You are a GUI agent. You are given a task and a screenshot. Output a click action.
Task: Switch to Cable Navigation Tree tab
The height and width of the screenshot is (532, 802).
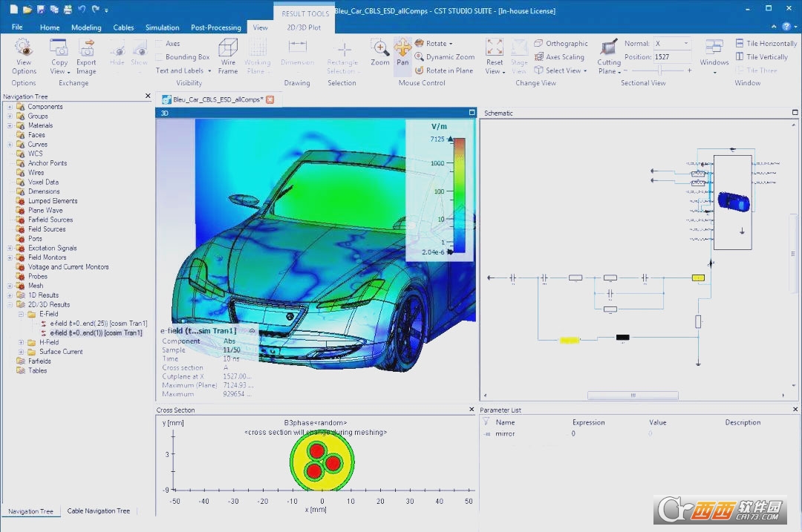[99, 510]
